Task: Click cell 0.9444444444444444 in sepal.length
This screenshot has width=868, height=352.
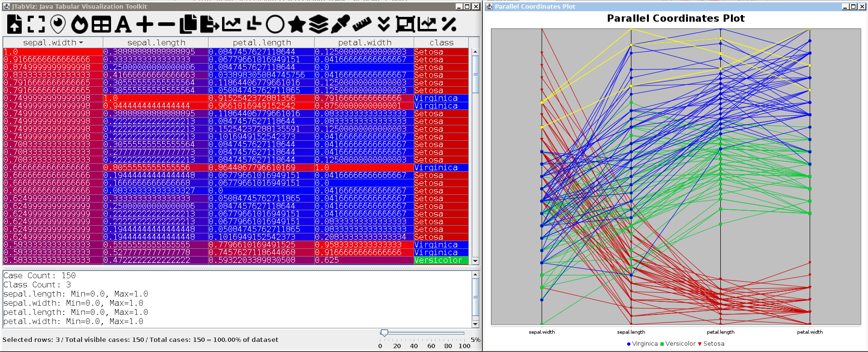Action: [156, 106]
